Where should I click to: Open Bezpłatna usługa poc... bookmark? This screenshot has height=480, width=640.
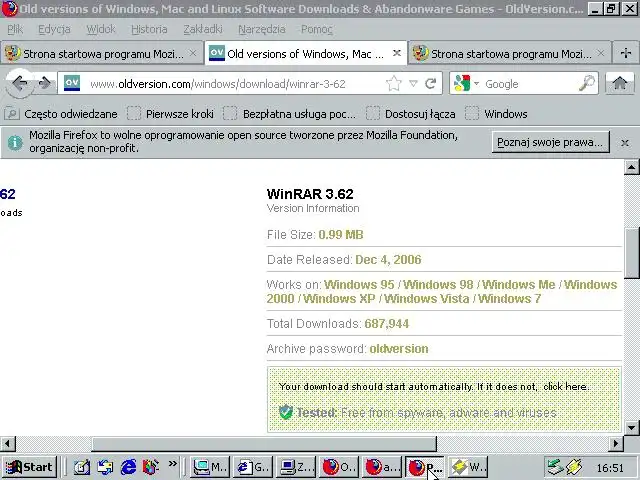point(289,114)
